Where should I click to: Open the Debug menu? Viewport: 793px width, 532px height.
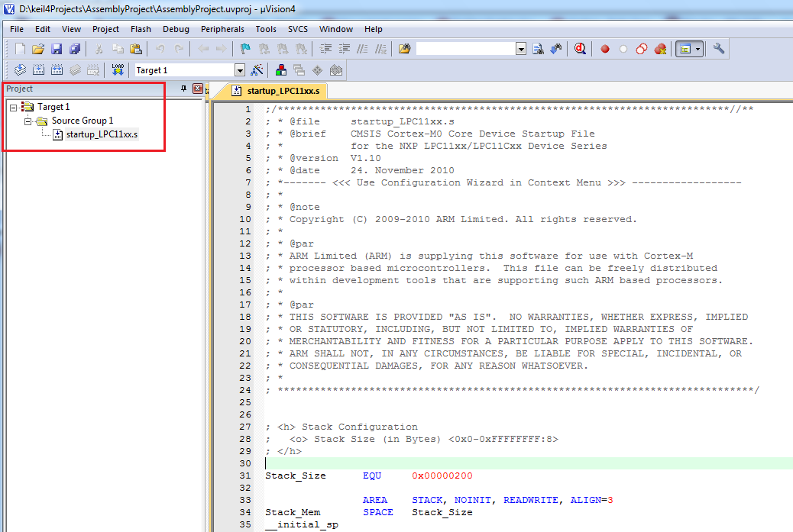[176, 29]
